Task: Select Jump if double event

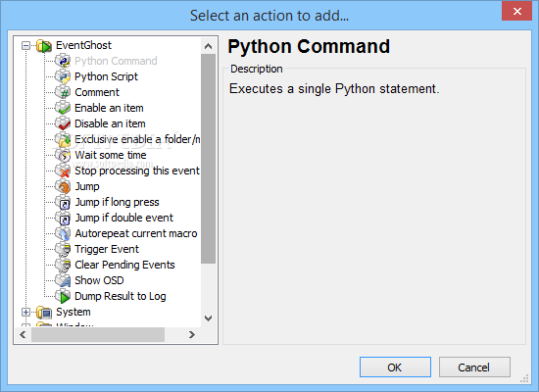Action: coord(123,218)
